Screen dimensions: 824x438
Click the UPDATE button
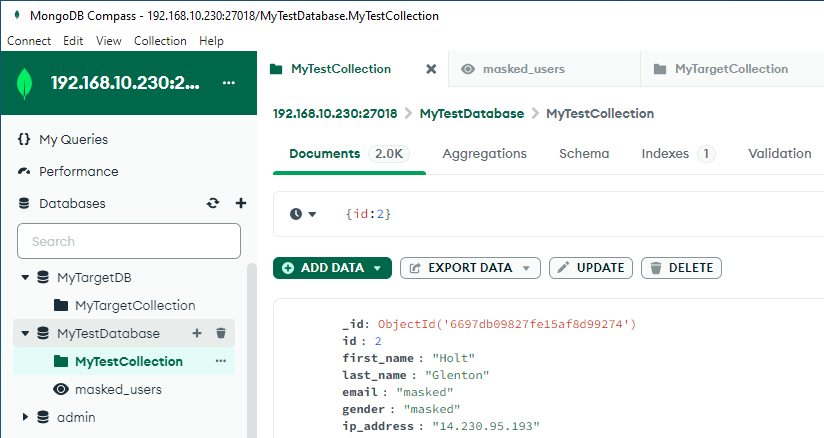(x=591, y=268)
